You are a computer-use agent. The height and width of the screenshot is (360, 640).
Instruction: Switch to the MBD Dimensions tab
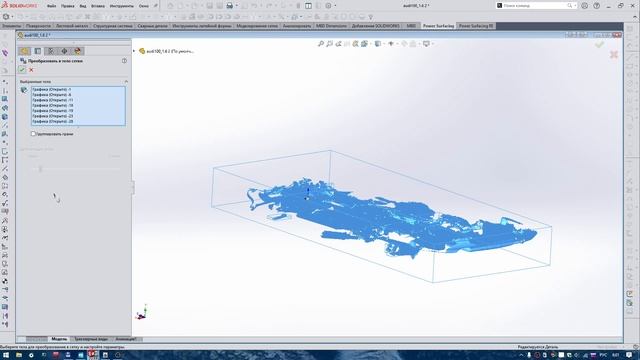[x=331, y=26]
